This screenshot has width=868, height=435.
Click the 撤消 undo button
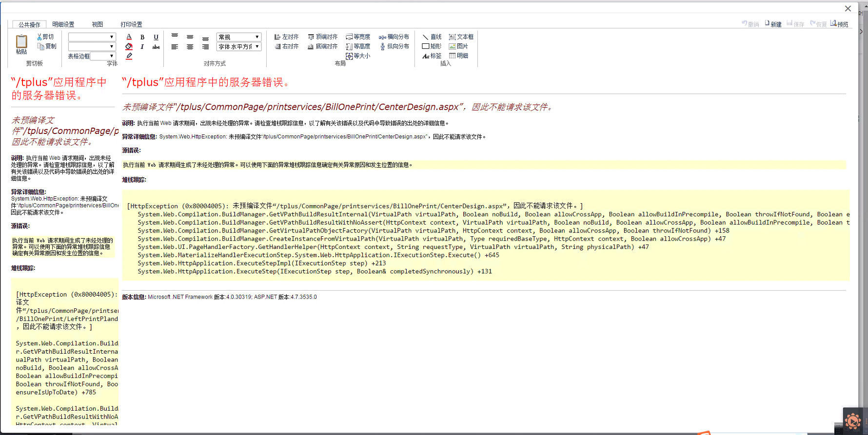[x=750, y=24]
